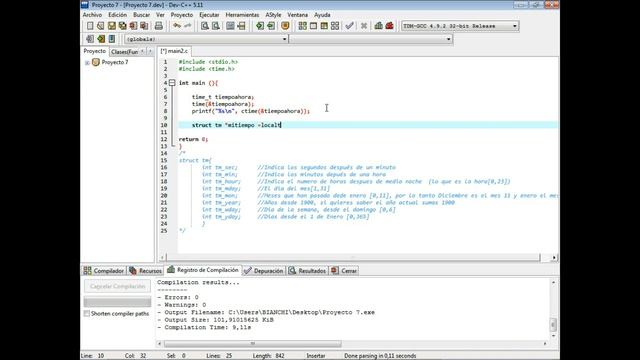Image resolution: width=640 pixels, height=360 pixels.
Task: Click the compile log scroll-up arrow
Action: (553, 282)
